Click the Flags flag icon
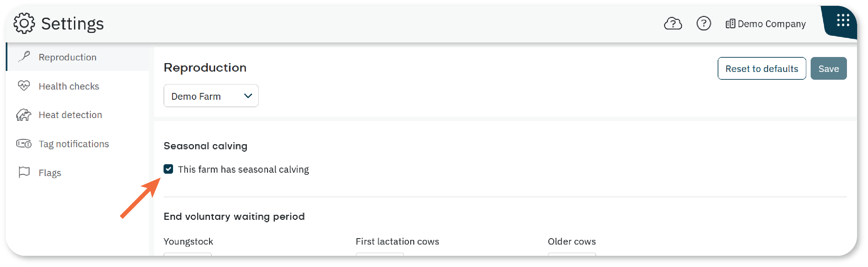868x267 pixels. tap(24, 172)
